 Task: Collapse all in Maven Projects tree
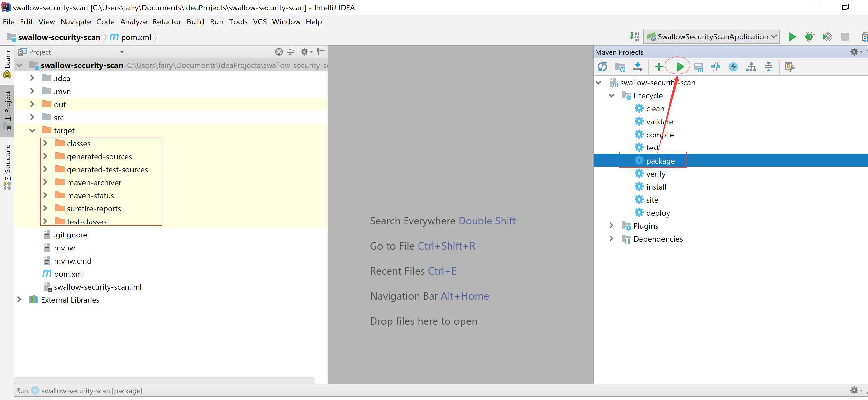click(769, 67)
